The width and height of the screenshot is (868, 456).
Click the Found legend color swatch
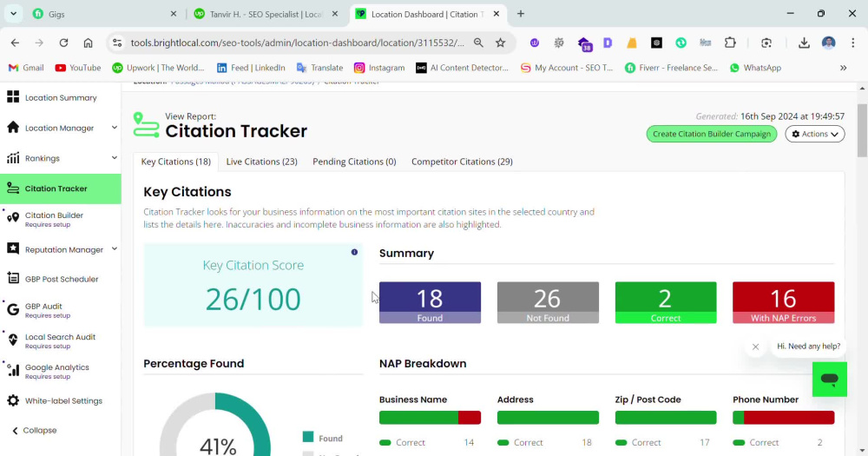pyautogui.click(x=308, y=437)
